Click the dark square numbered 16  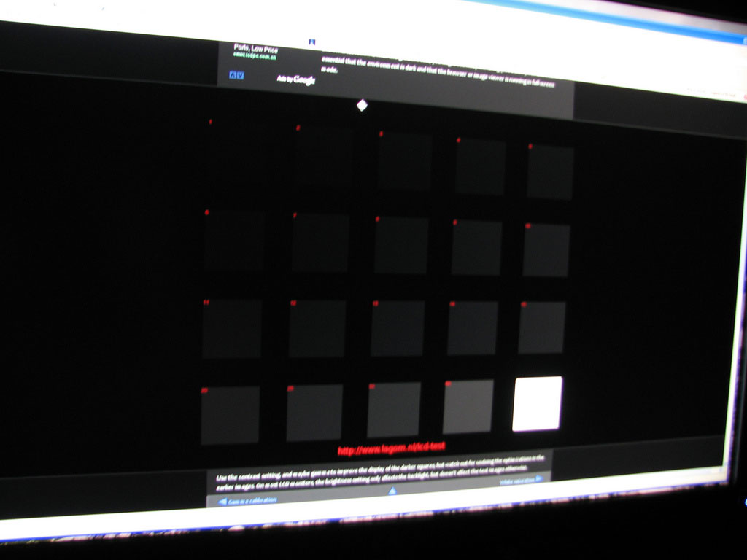230,415
